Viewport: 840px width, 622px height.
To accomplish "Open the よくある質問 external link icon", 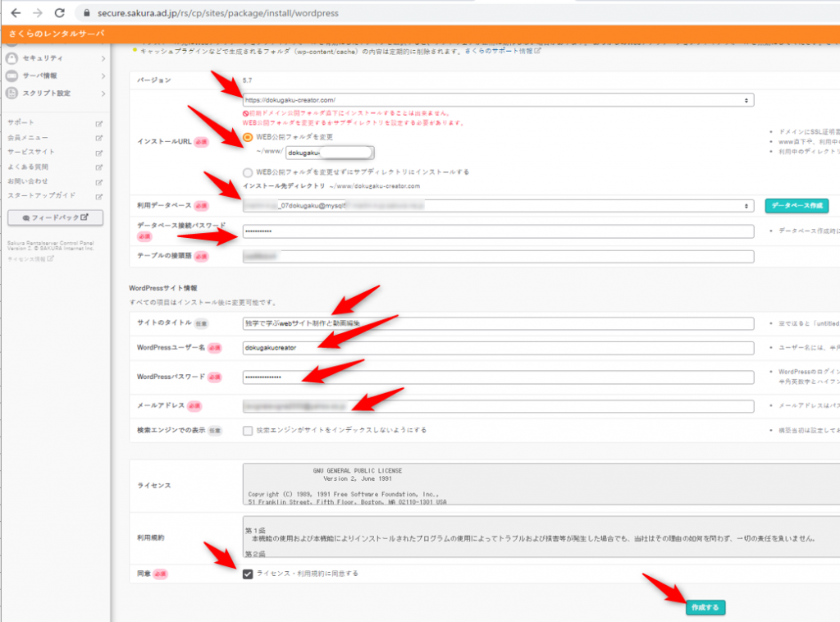I will click(x=99, y=167).
